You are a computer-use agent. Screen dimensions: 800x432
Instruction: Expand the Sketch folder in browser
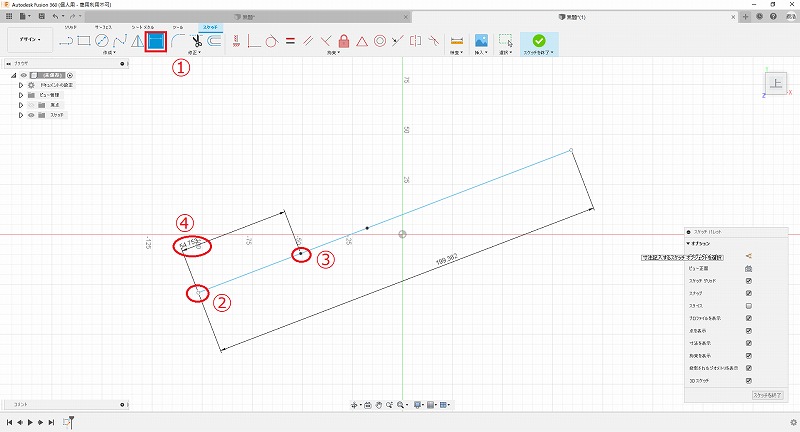[x=20, y=115]
